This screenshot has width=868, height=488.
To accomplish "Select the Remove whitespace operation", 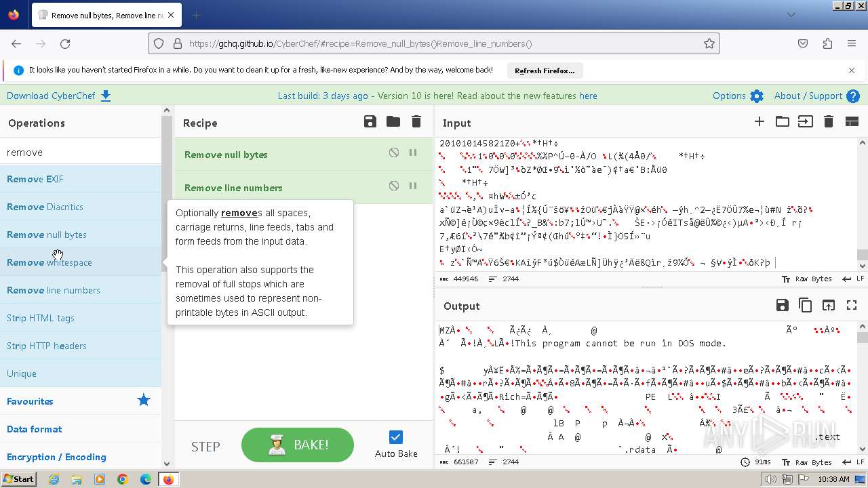I will 81,262.
